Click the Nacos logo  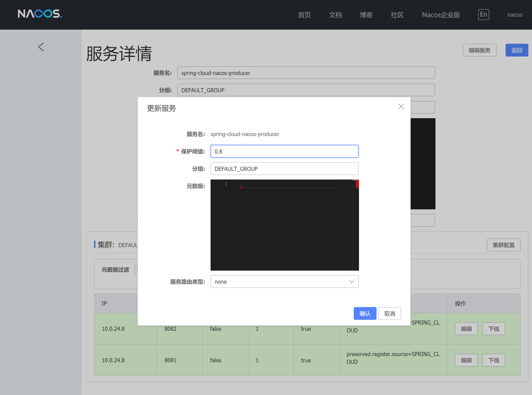(40, 14)
